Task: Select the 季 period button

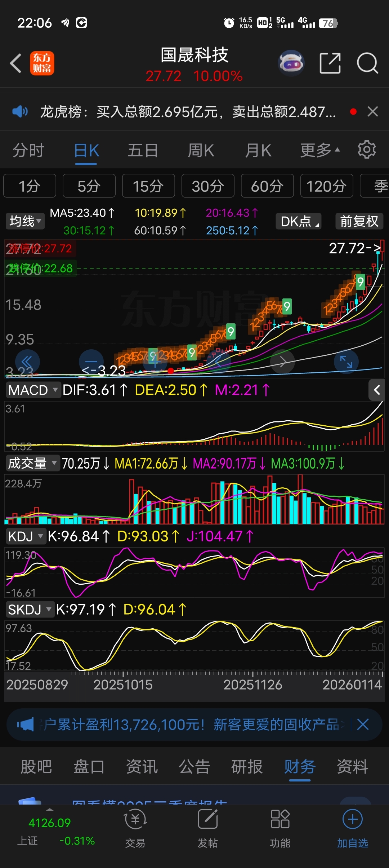Action: coord(375,186)
